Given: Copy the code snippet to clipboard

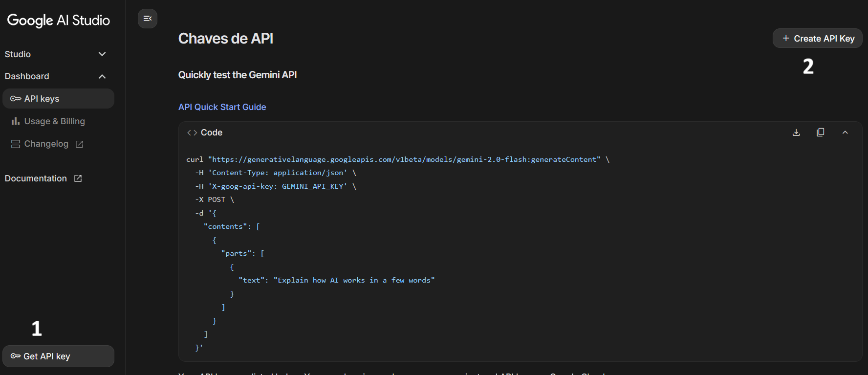Looking at the screenshot, I should point(821,132).
